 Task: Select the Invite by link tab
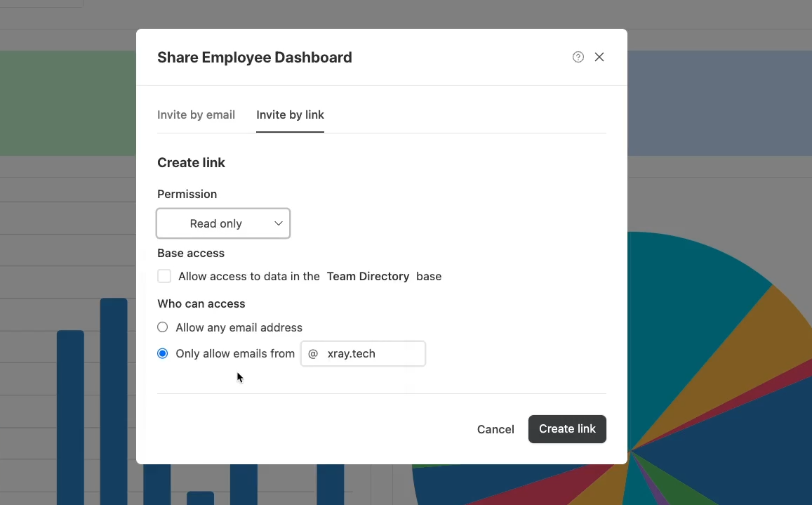[290, 114]
